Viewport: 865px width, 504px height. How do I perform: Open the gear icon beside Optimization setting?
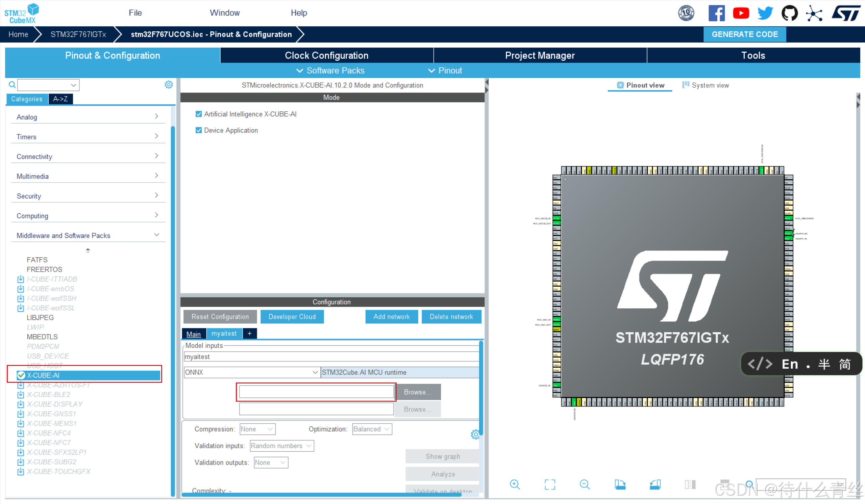point(475,434)
